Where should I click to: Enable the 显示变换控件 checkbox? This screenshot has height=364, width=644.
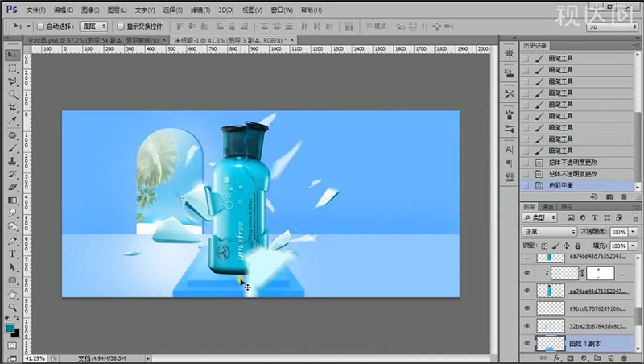[x=120, y=27]
